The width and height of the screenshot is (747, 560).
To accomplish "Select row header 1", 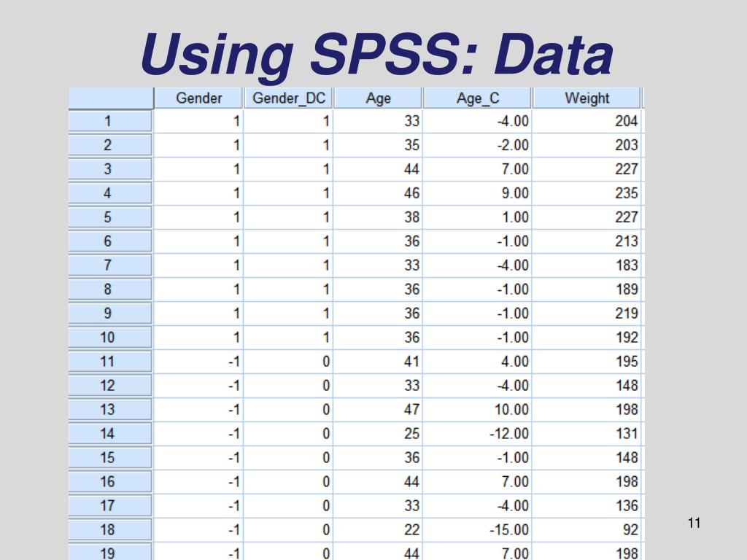I will point(110,121).
